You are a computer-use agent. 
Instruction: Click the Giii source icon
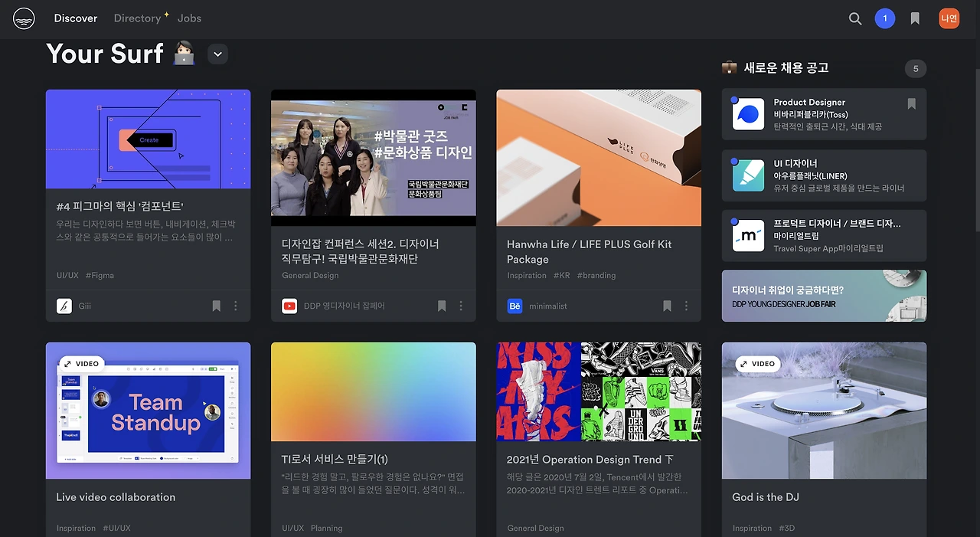[64, 306]
